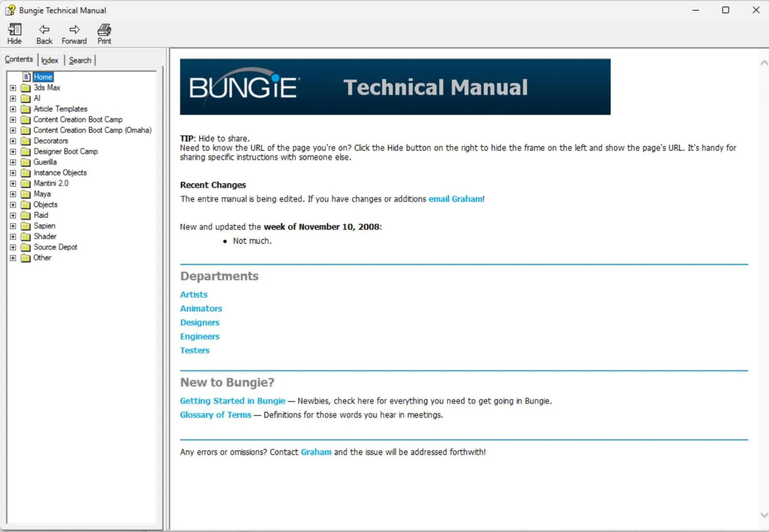Expand the 3ds Max tree node

tap(13, 87)
